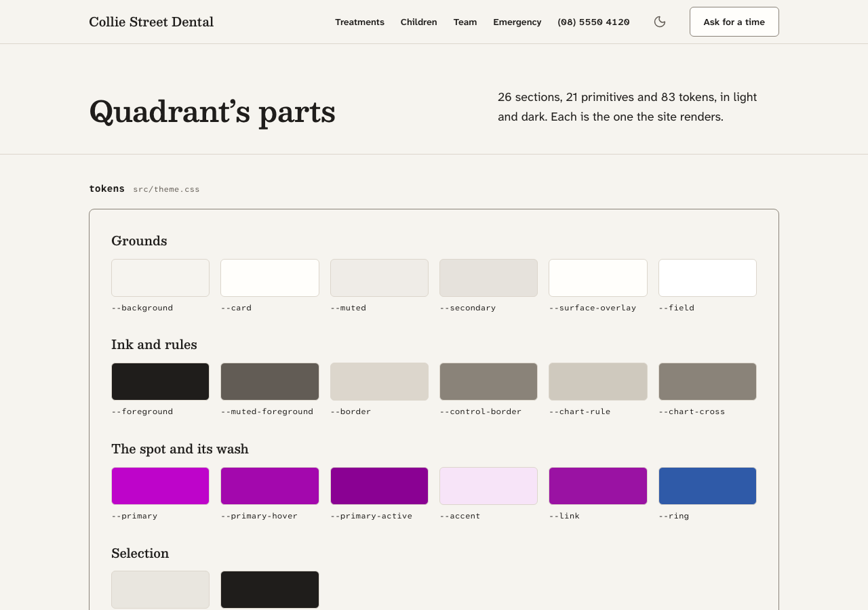This screenshot has height=610, width=868.
Task: Click the --primary-hover swatch
Action: coord(270,486)
